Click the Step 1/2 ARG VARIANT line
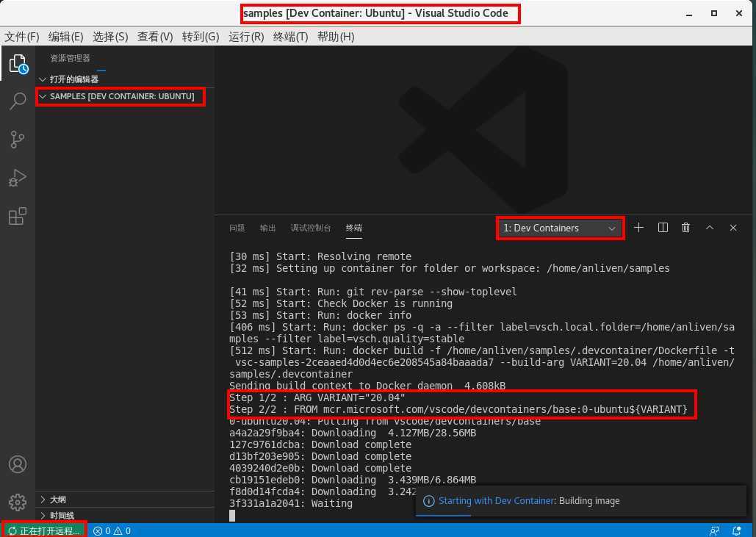756x537 pixels. coord(317,397)
